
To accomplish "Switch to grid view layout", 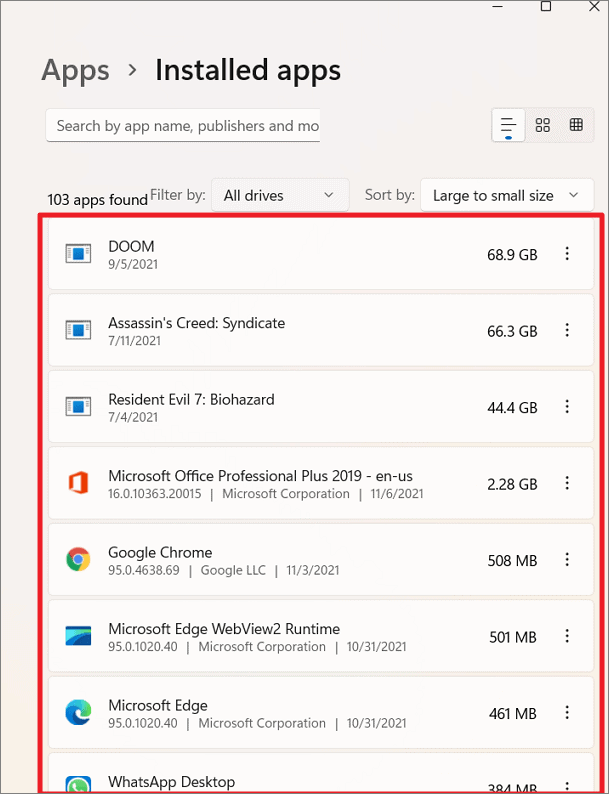I will click(543, 125).
